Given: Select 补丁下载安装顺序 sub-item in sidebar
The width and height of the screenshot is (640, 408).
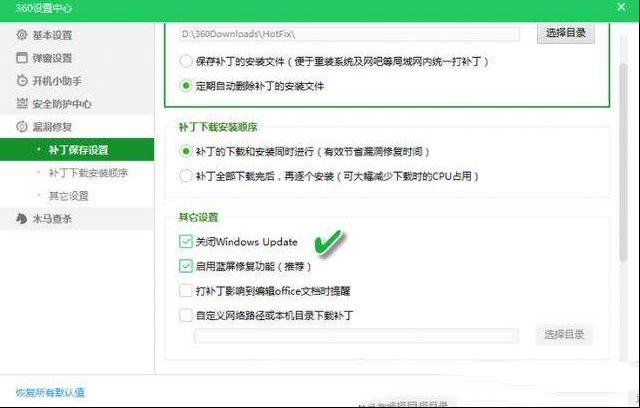Looking at the screenshot, I should [x=88, y=173].
